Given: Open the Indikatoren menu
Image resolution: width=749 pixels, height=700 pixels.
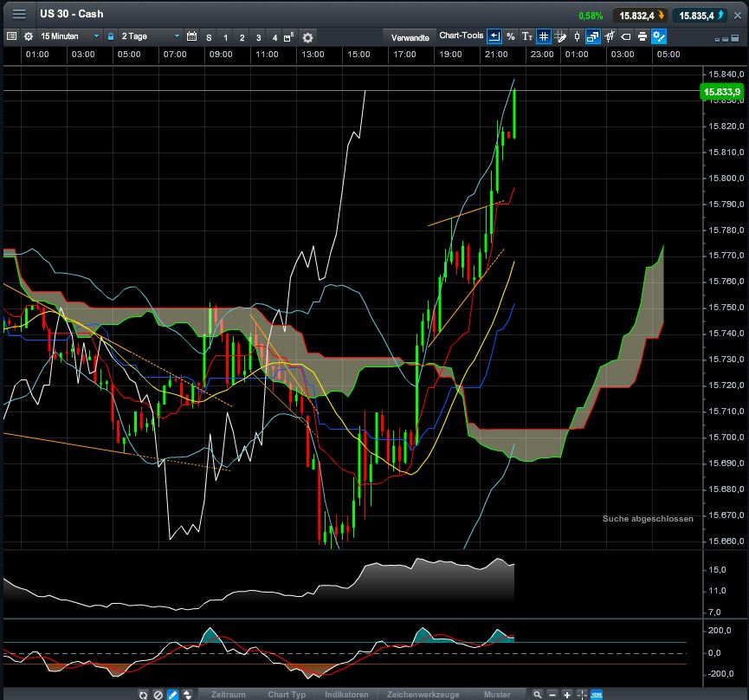Looking at the screenshot, I should (347, 695).
